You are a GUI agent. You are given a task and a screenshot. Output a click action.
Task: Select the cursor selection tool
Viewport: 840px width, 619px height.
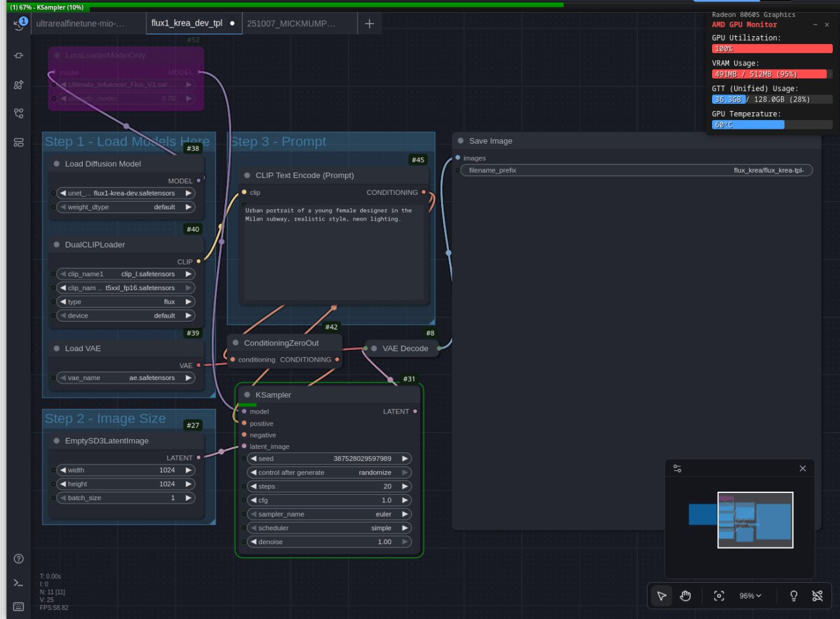pyautogui.click(x=661, y=596)
